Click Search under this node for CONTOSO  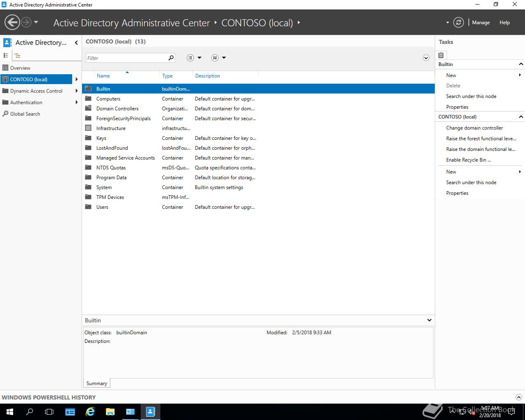coord(471,183)
